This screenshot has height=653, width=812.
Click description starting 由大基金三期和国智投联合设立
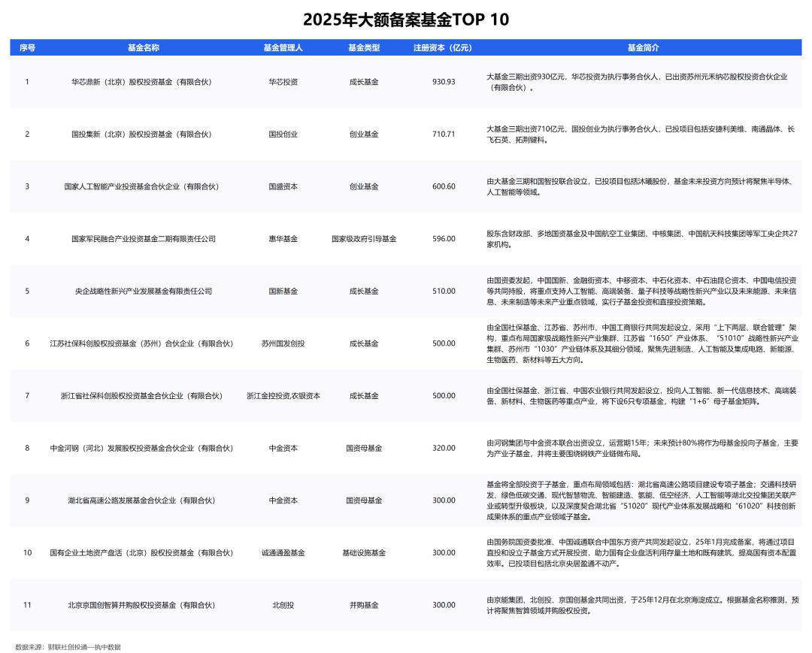641,186
